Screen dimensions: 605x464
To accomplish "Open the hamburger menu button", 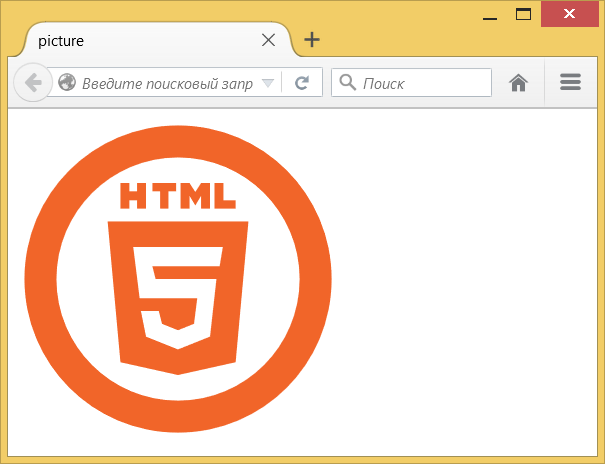I will [570, 82].
